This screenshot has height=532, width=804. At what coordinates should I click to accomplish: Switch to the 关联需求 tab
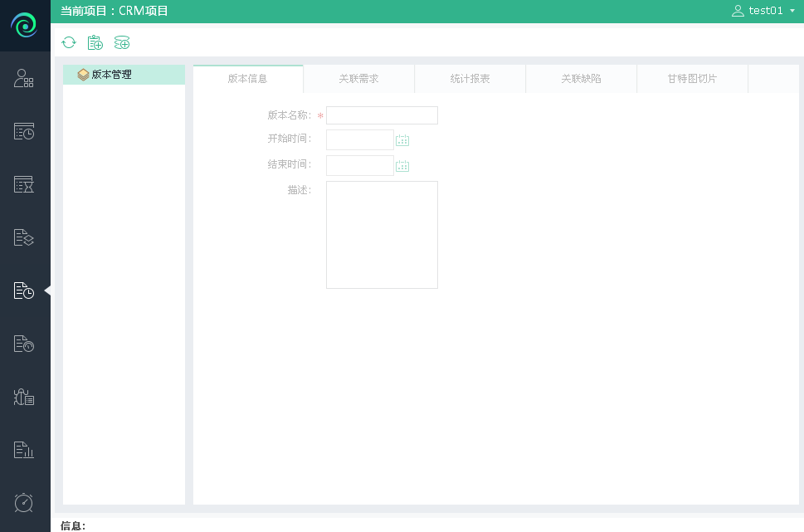pos(359,79)
